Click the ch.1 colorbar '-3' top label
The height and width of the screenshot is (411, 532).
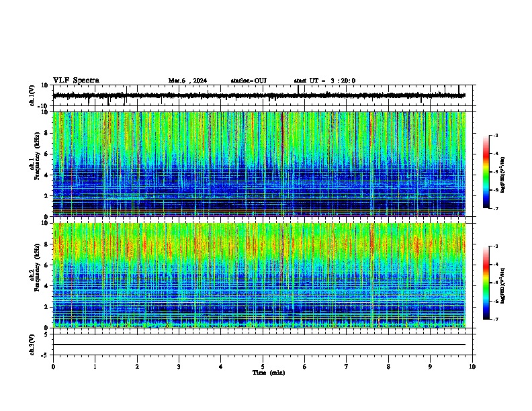click(495, 135)
